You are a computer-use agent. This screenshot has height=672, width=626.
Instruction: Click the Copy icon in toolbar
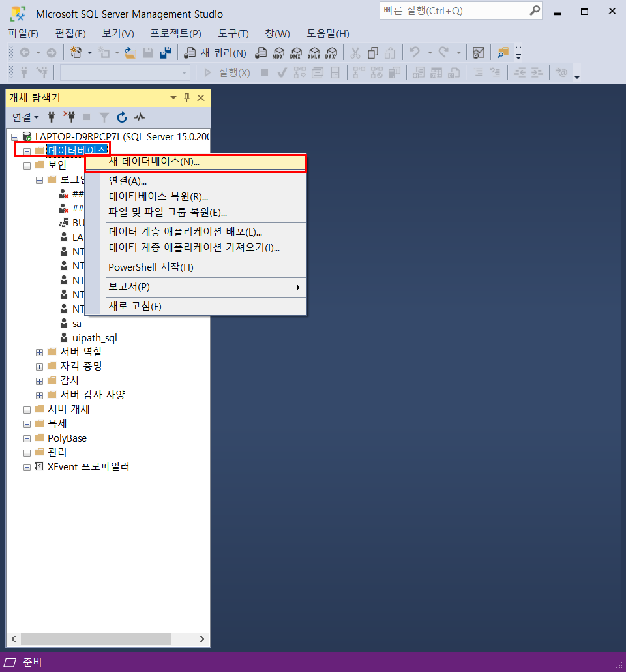(x=373, y=53)
